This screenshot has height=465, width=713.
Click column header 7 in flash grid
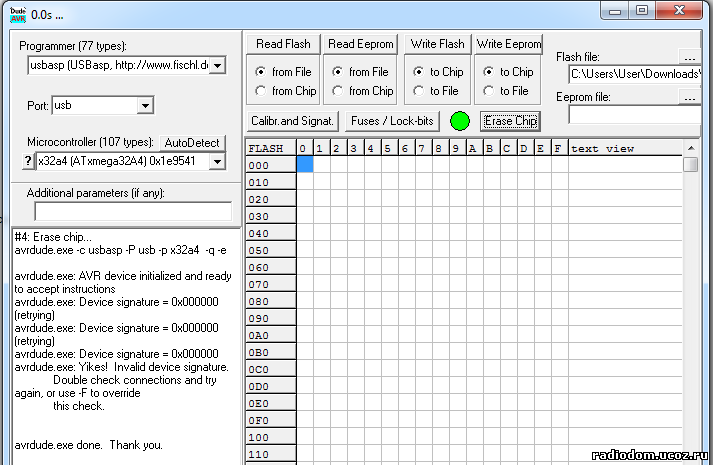[x=424, y=148]
